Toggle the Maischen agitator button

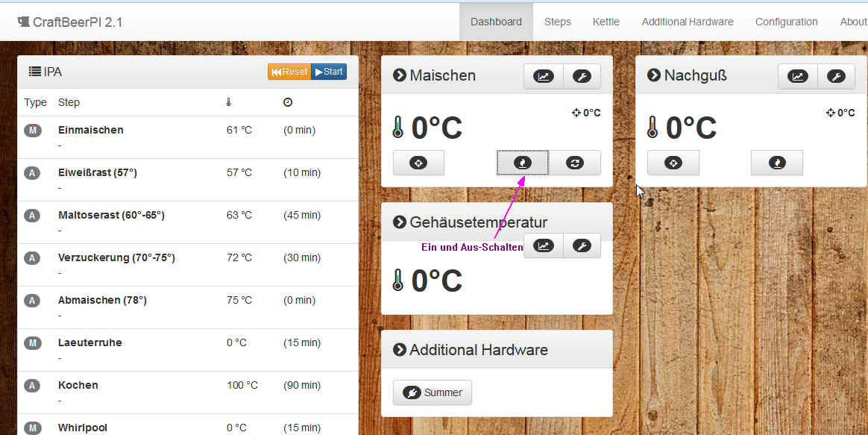pyautogui.click(x=574, y=163)
